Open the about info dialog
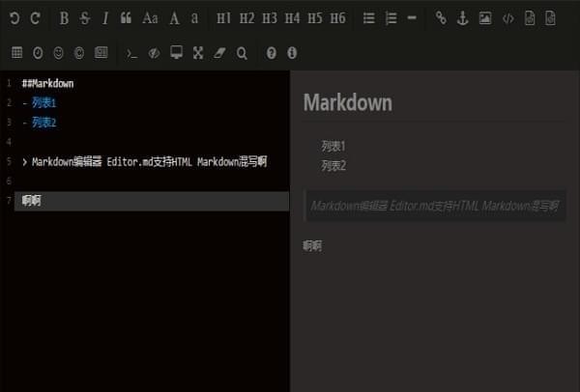The image size is (580, 392). click(292, 53)
